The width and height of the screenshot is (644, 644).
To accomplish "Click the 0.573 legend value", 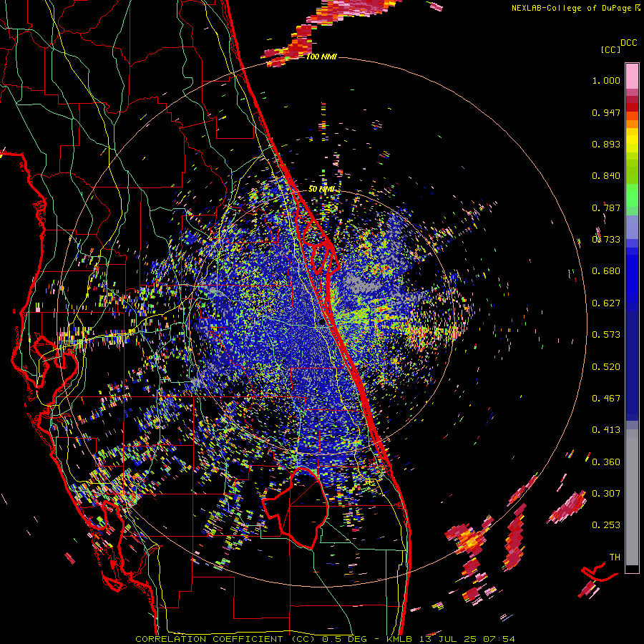I will pos(606,335).
